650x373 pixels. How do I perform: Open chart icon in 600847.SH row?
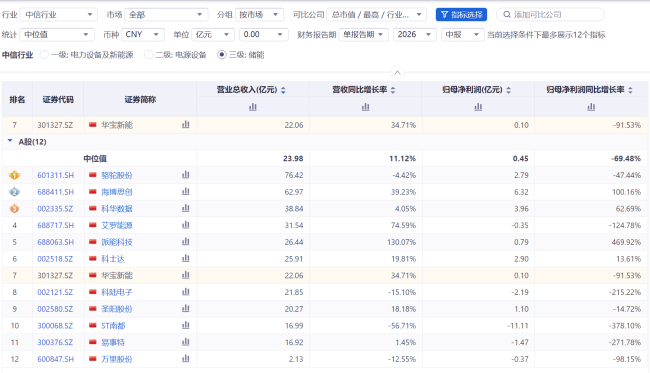[186, 359]
